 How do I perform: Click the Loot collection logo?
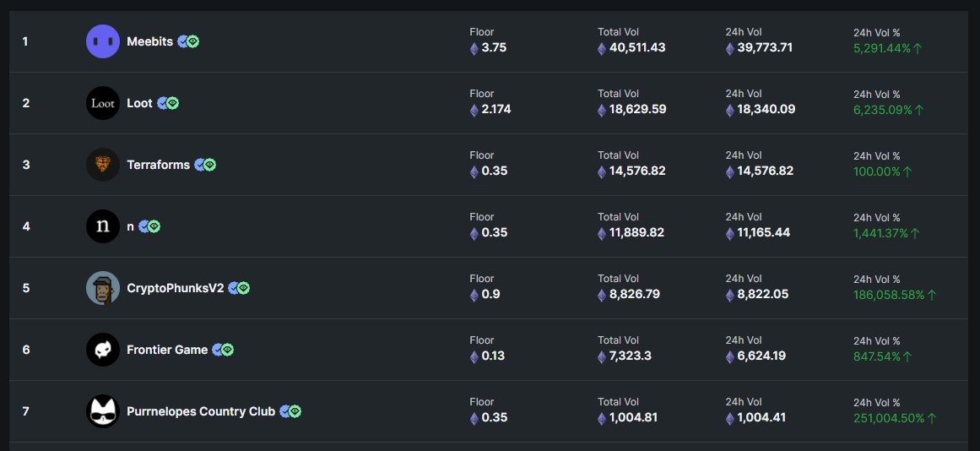(102, 103)
